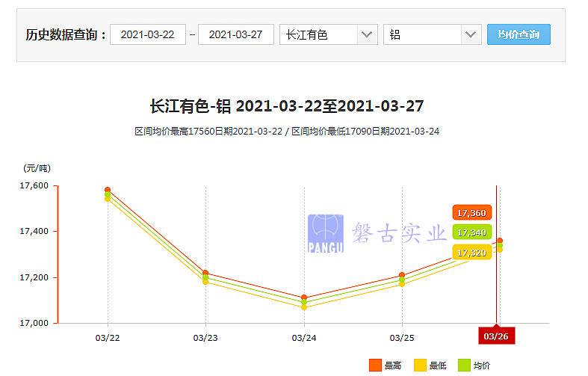
Task: Click the 03/23 x-axis label
Action: point(205,338)
